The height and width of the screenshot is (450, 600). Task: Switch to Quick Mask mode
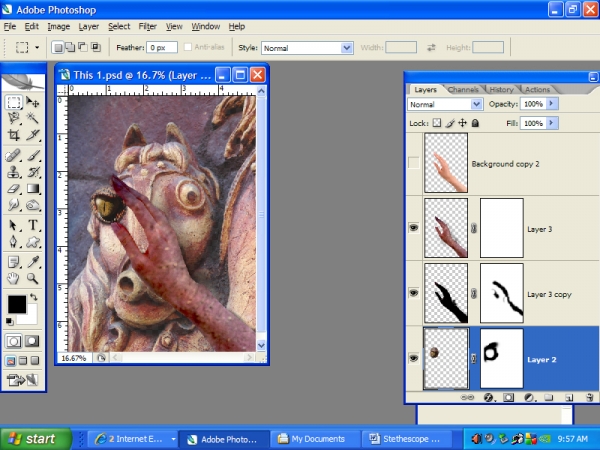coord(32,341)
